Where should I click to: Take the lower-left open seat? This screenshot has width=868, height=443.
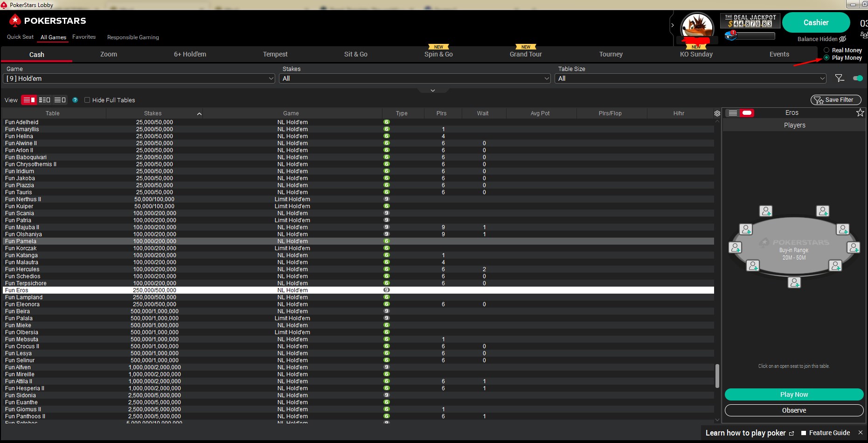tap(753, 266)
